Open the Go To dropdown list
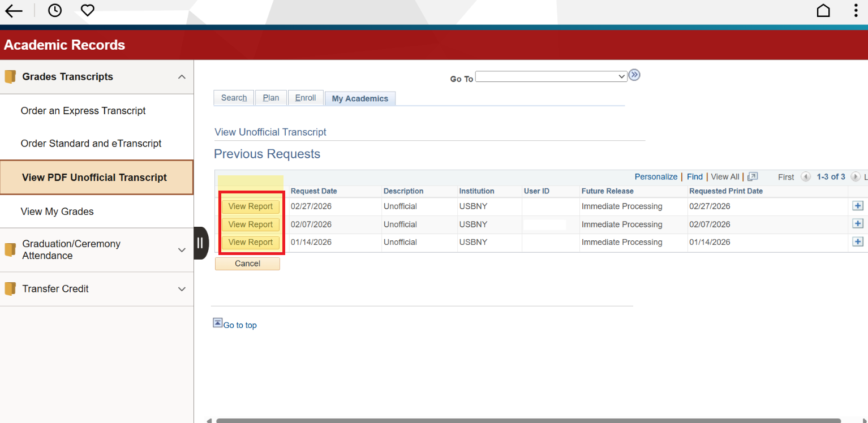 [x=551, y=76]
